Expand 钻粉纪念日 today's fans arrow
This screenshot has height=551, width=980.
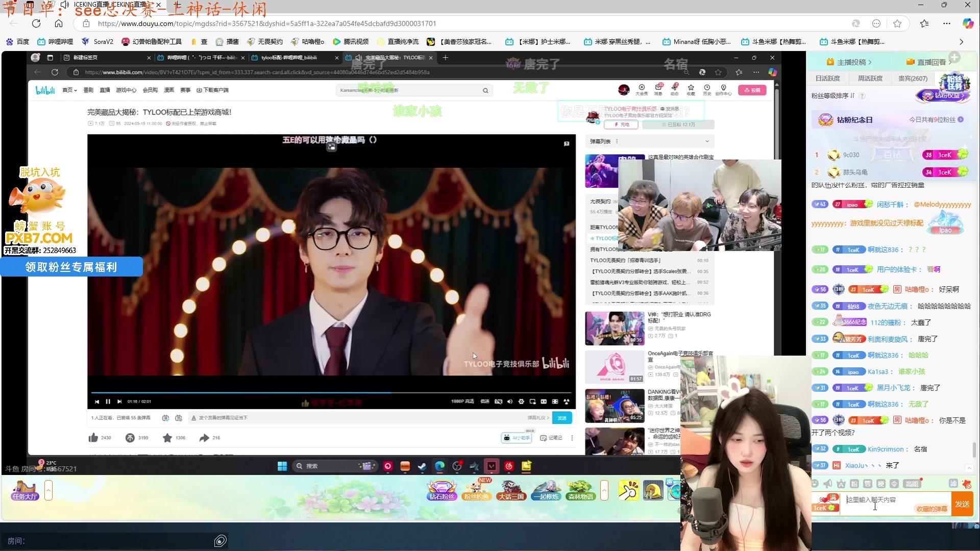pos(961,120)
